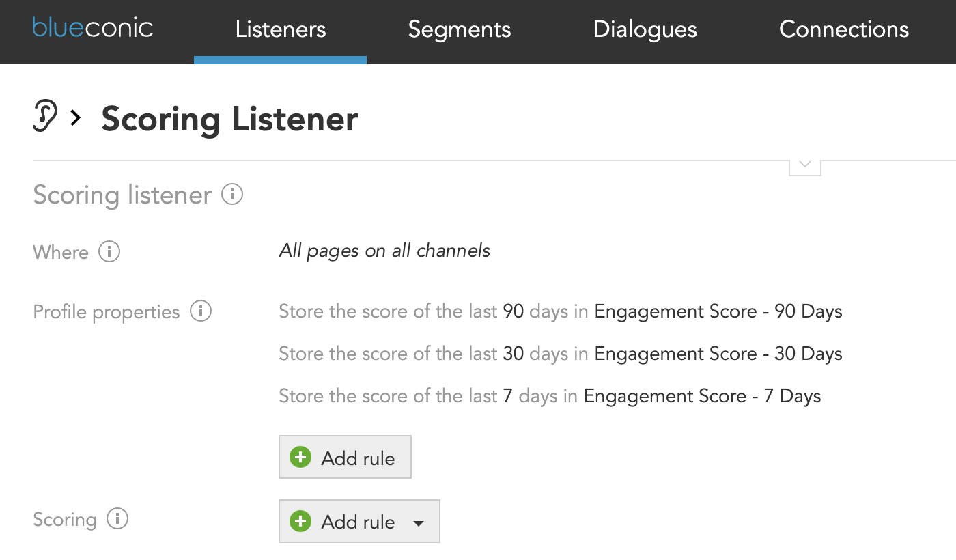The width and height of the screenshot is (956, 560).
Task: Show info icon next to Where
Action: click(109, 252)
